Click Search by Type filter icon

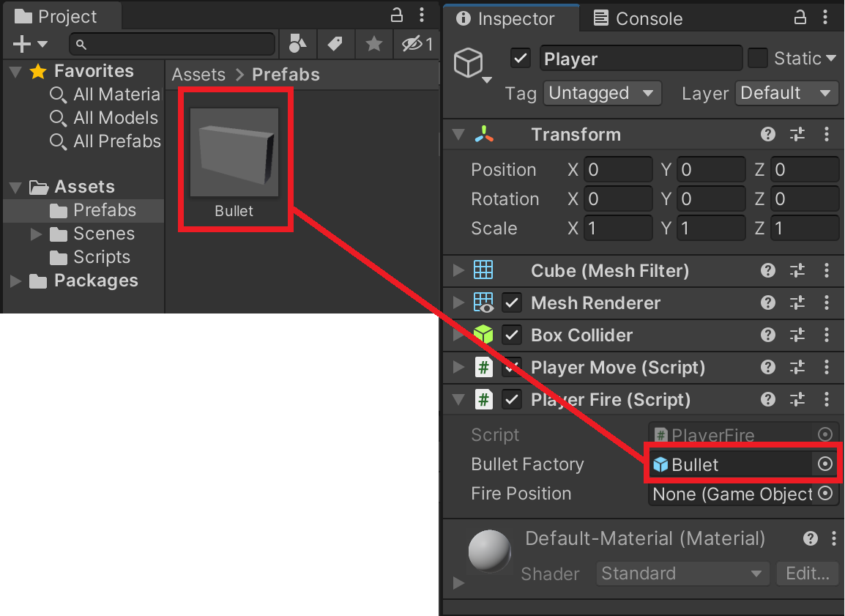(x=297, y=44)
